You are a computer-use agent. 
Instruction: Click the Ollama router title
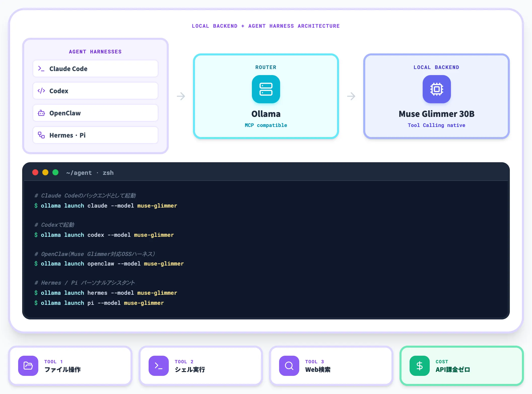click(x=266, y=114)
